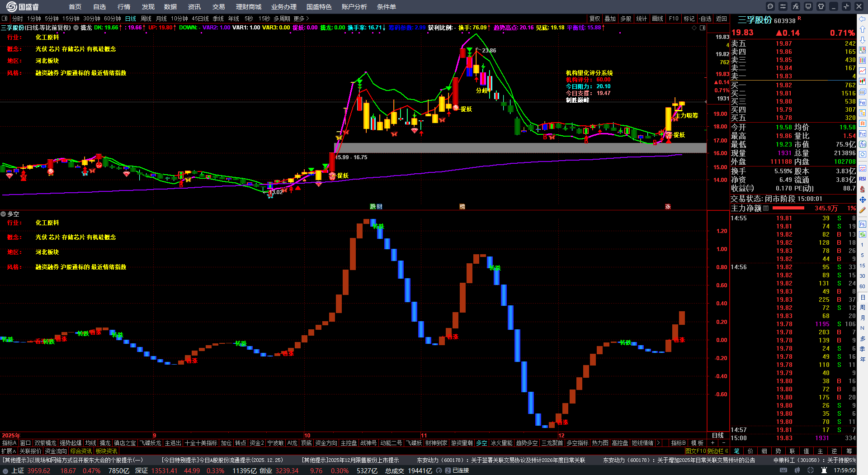Viewport: 868px width, 475px height.
Task: Click the diamond marker icon above price axis
Action: [x=694, y=28]
